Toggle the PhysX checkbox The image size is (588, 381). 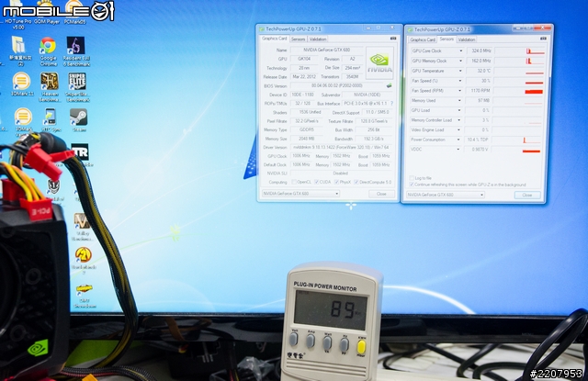336,182
